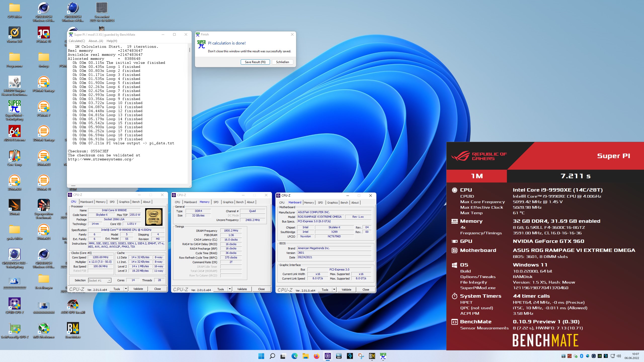Open the 3DMark 11 desktop icon
Screen dimensions: 644x362
(x=44, y=182)
